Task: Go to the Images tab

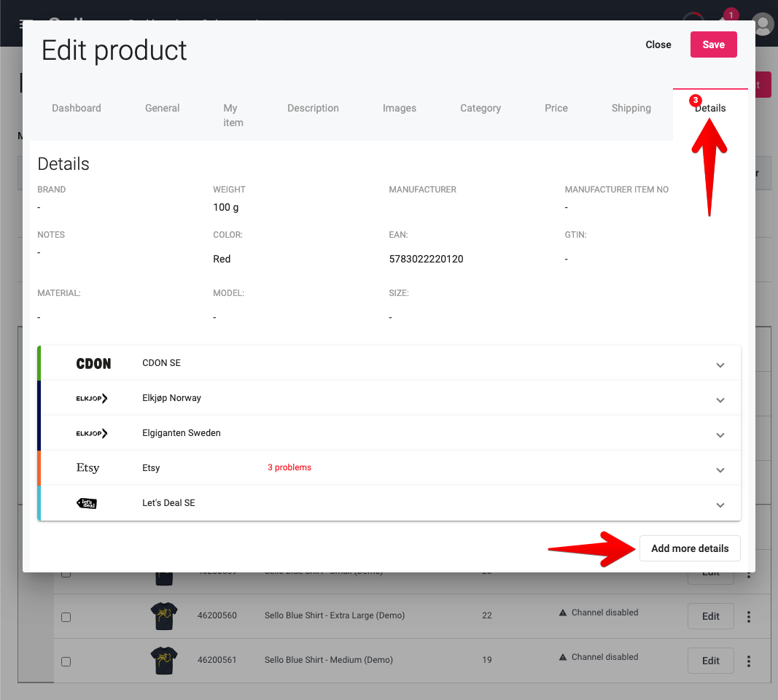Action: 400,108
